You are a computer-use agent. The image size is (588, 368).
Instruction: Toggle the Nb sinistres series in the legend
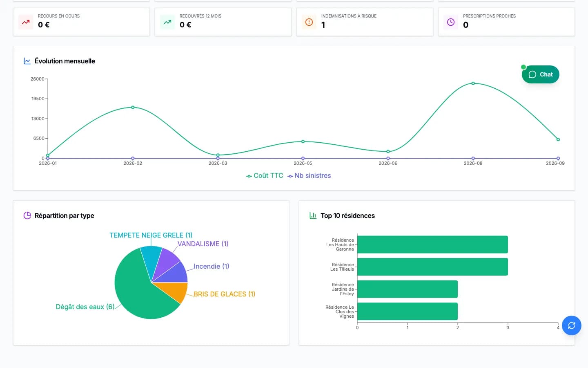[x=309, y=176]
